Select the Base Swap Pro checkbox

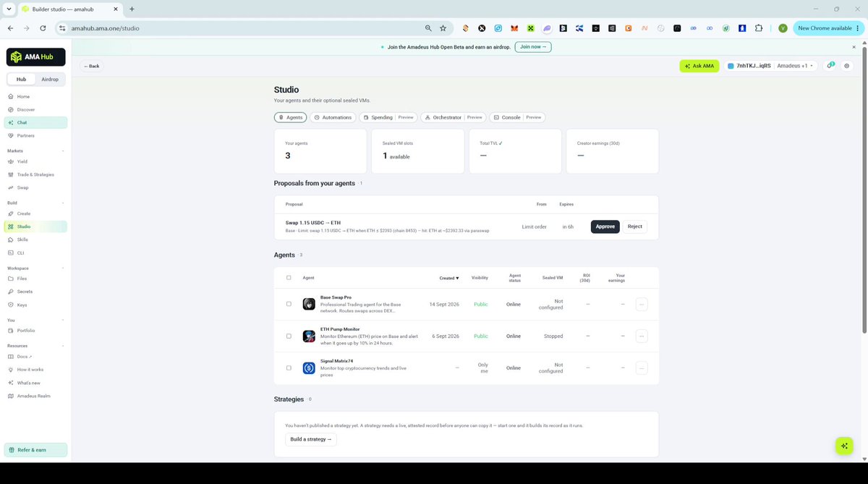[289, 304]
